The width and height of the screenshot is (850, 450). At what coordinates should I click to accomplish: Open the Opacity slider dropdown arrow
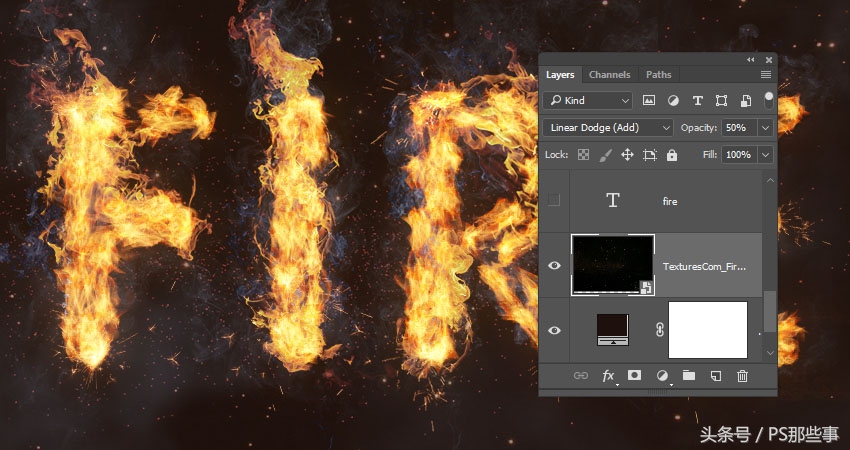point(765,128)
